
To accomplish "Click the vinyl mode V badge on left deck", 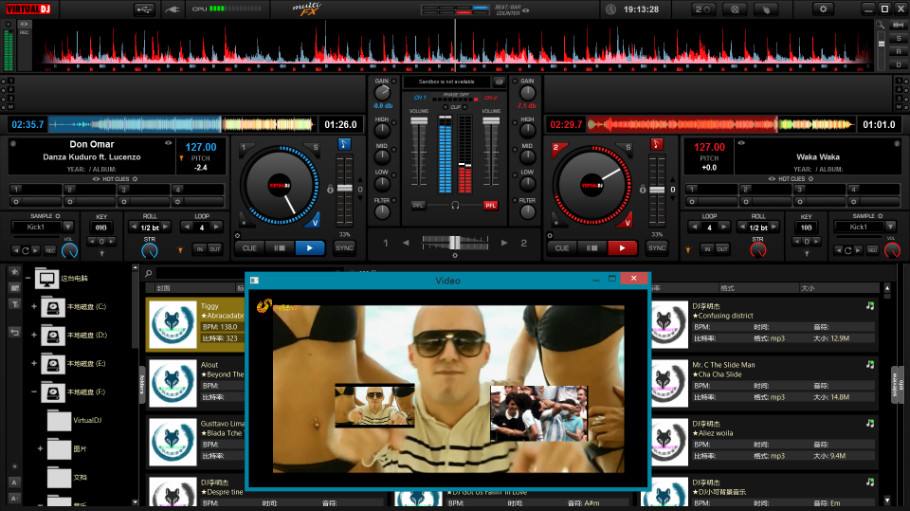I will click(x=315, y=221).
